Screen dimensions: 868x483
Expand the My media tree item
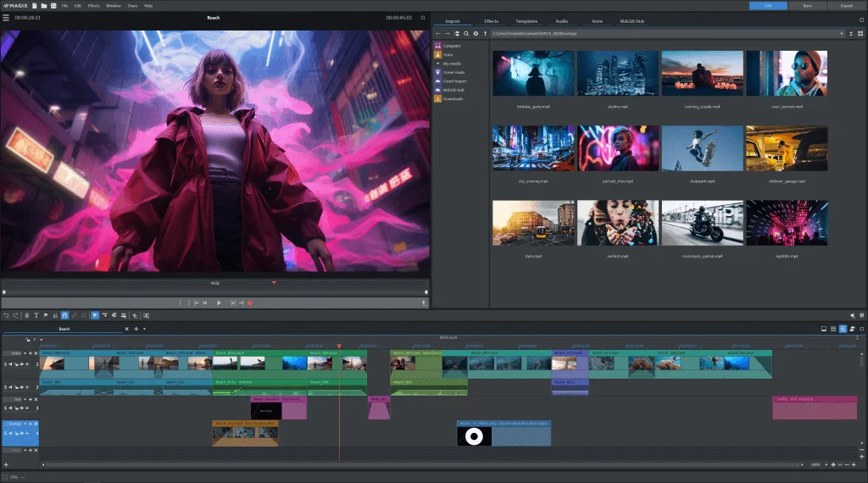[x=437, y=64]
